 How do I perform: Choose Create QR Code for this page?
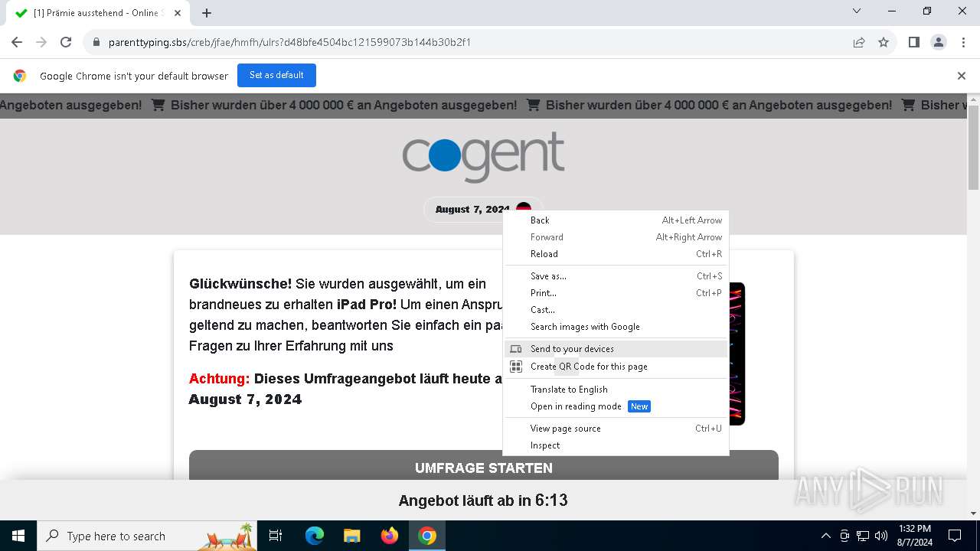point(616,367)
